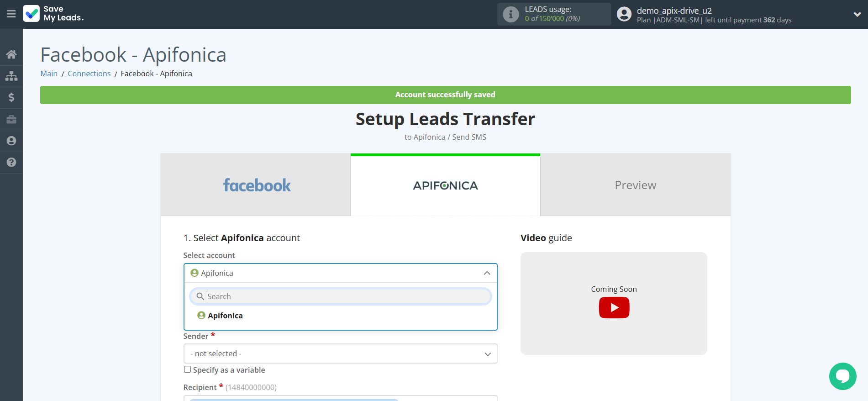This screenshot has height=401, width=868.
Task: Click the home icon in sidebar
Action: click(11, 55)
